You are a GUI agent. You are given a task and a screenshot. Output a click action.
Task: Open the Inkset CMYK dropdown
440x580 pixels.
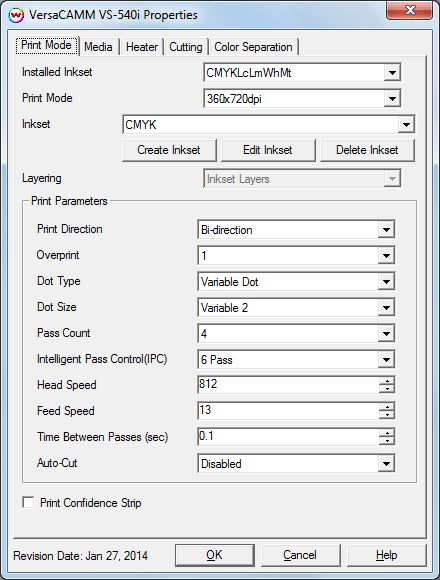click(x=268, y=124)
